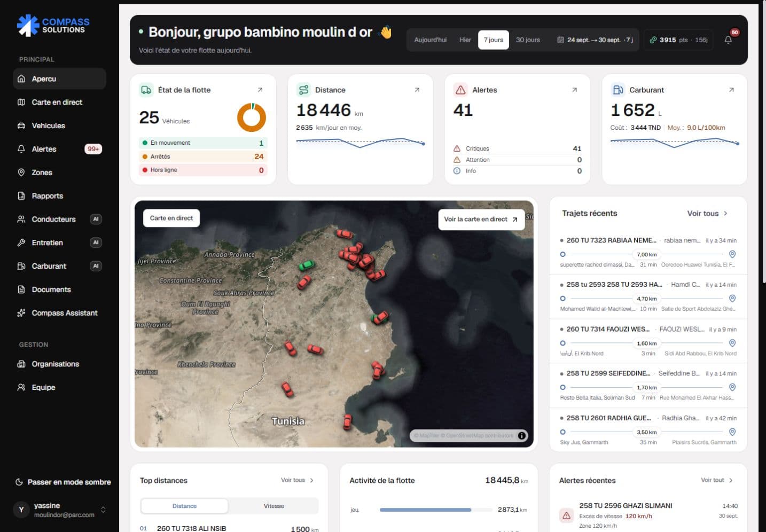Open Carburant card arrow icon
766x532 pixels.
(731, 90)
